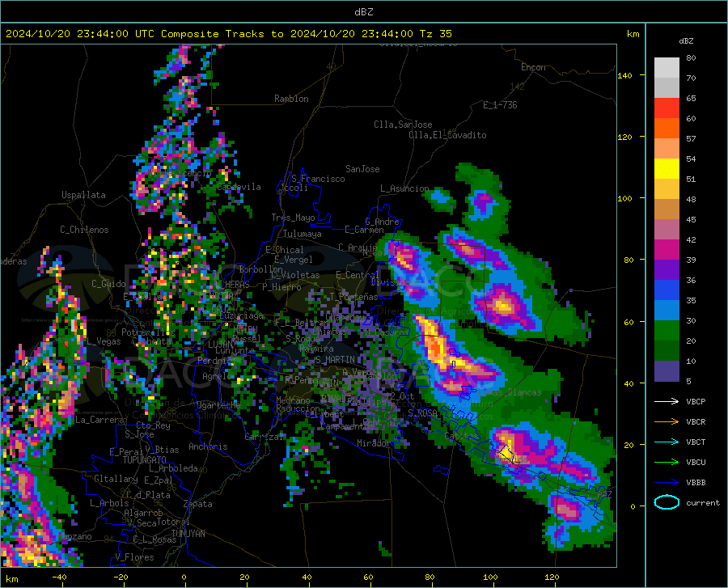This screenshot has width=728, height=588.
Task: Select the magenta 39-42 dBZ swatch
Action: coord(667,250)
